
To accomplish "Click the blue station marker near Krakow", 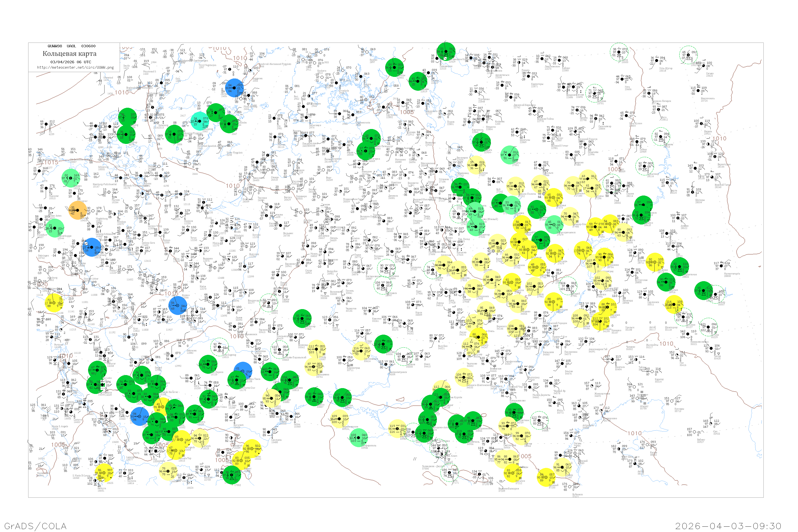I will point(178,305).
